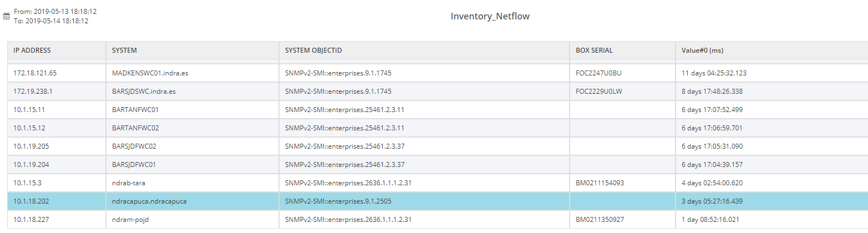The height and width of the screenshot is (233, 868).
Task: Select IP address 10.1.19.204
Action: pyautogui.click(x=32, y=164)
